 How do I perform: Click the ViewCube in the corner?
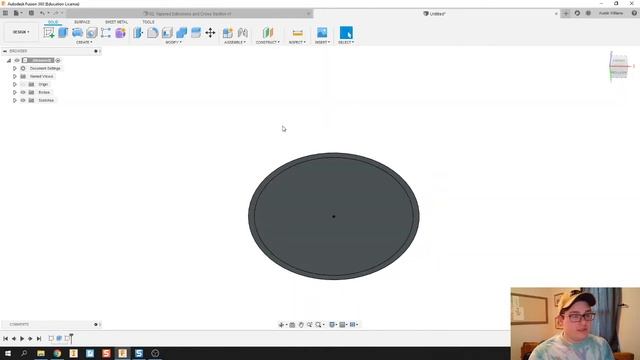click(619, 67)
